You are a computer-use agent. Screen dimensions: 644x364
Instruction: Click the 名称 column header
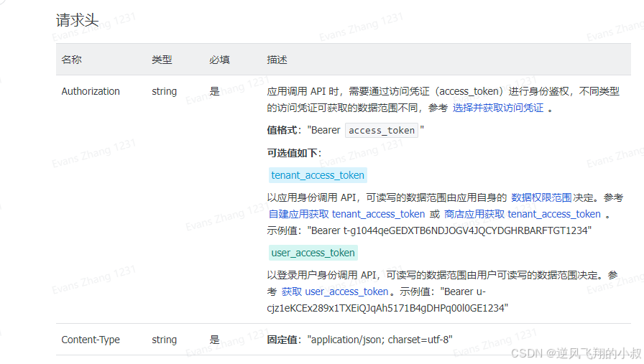[71, 60]
